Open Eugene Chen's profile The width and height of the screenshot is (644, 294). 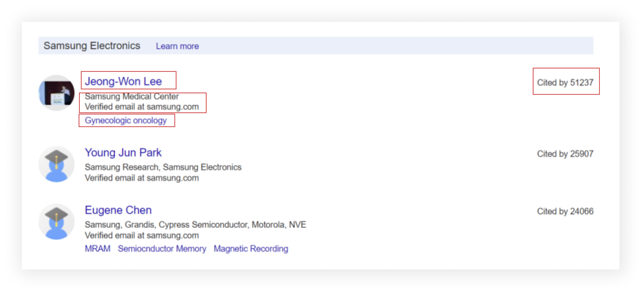click(118, 210)
